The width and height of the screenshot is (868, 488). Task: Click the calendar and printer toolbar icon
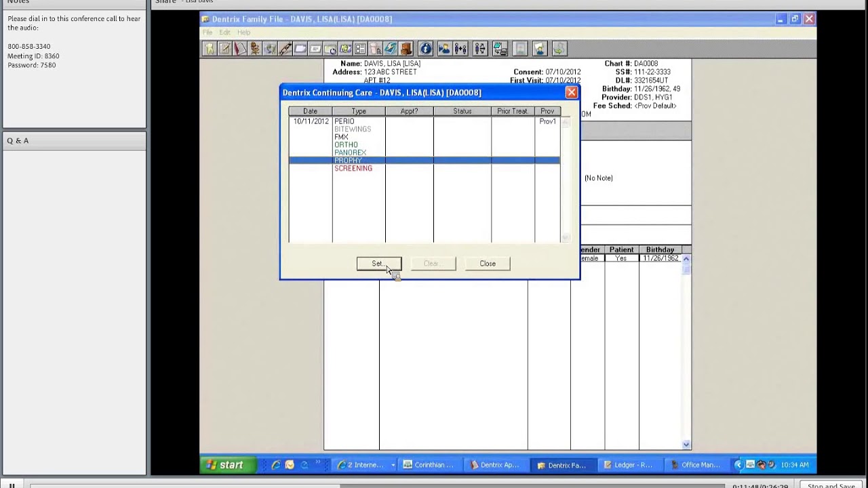coord(500,49)
